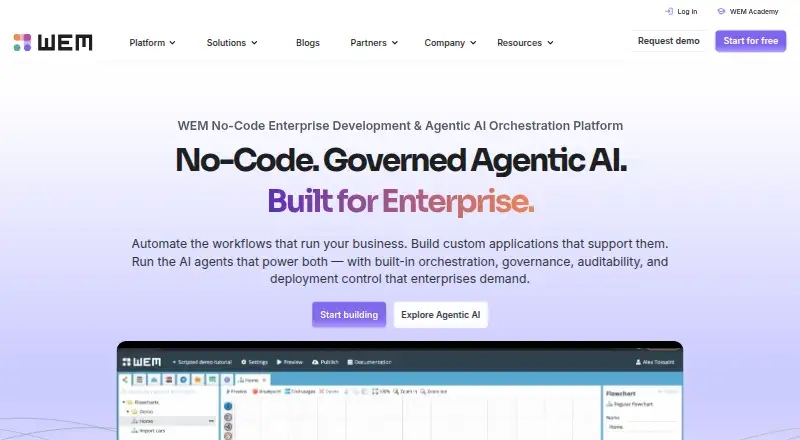Pick the blue circular node in palette
800x440 pixels.
pos(228,406)
